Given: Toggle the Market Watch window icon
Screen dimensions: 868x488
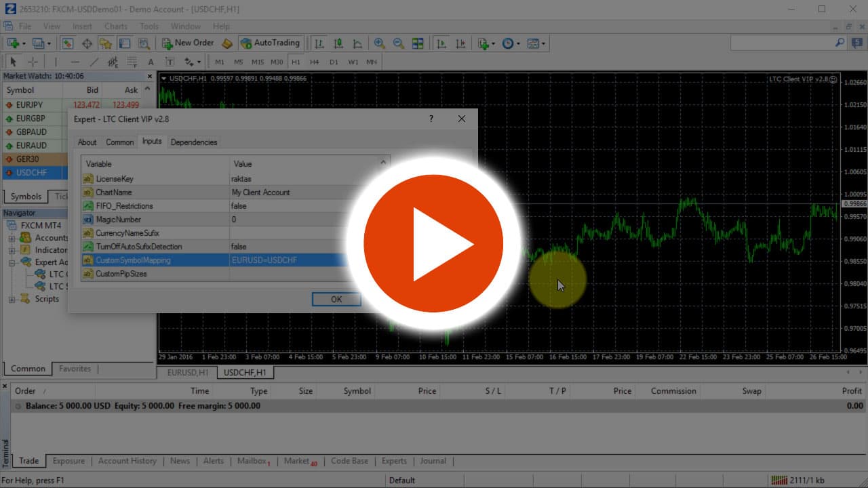Looking at the screenshot, I should point(68,43).
